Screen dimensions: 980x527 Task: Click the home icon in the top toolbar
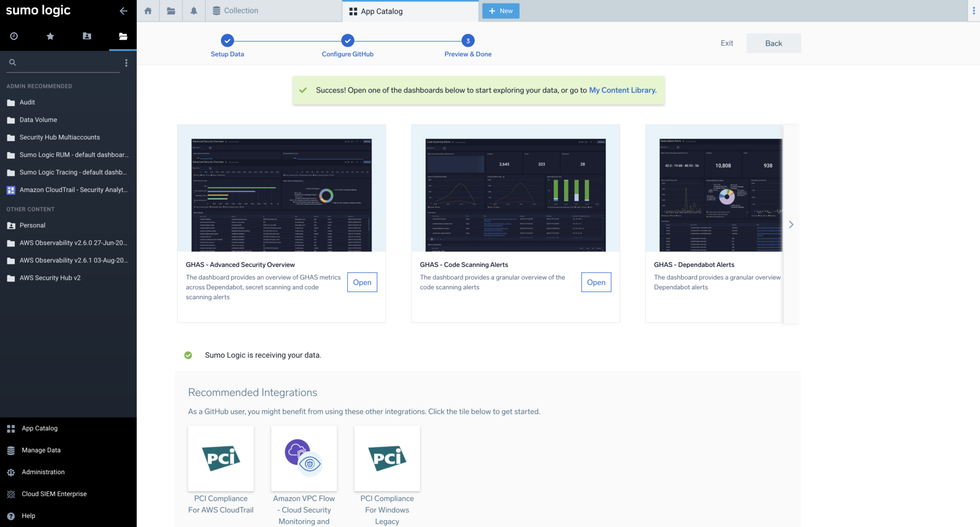pyautogui.click(x=147, y=11)
